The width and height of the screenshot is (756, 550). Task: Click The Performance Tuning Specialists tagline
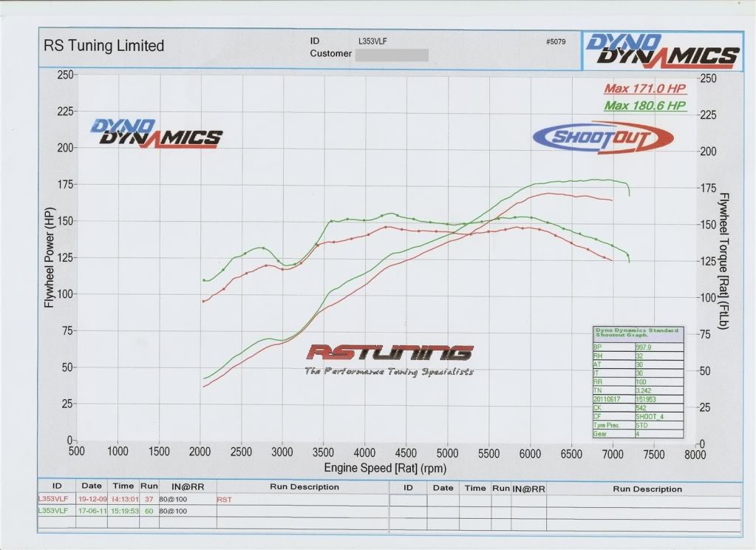click(389, 371)
